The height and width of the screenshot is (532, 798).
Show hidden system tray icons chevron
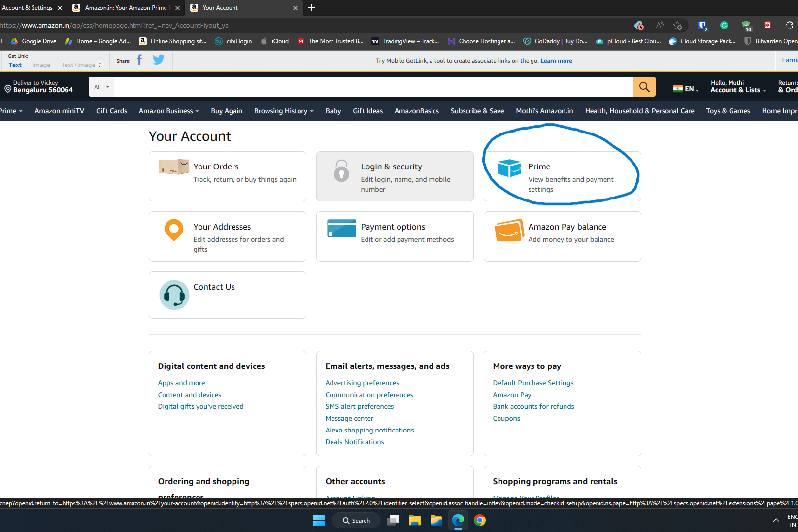click(776, 520)
